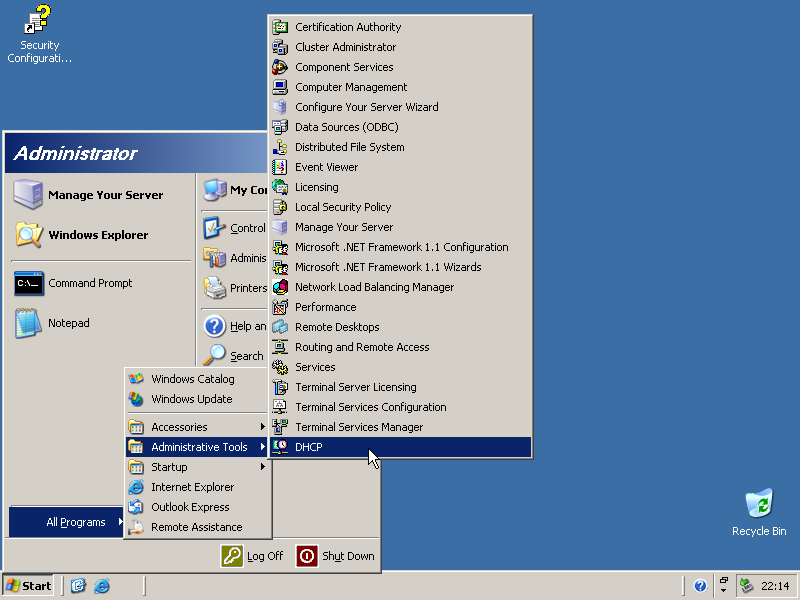Image resolution: width=800 pixels, height=600 pixels.
Task: Click the Command Prompt icon in Start menu
Action: point(29,283)
